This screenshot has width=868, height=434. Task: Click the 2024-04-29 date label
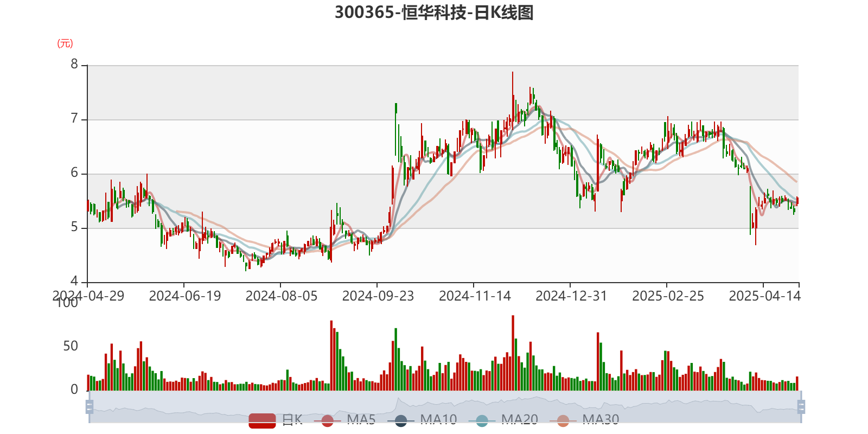(88, 296)
